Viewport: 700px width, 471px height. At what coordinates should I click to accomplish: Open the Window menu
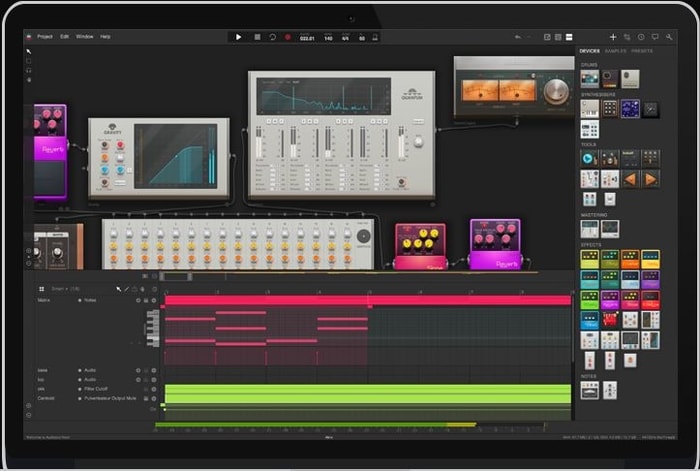click(84, 37)
